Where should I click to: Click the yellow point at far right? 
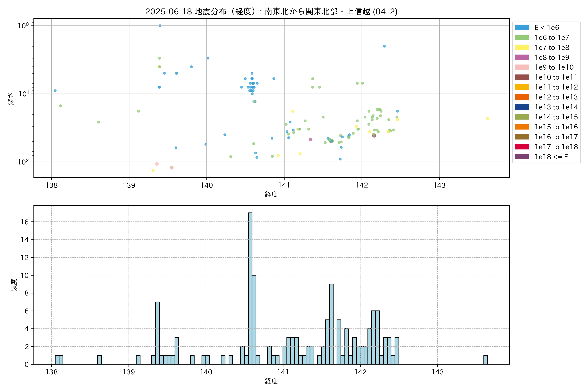pyautogui.click(x=488, y=119)
